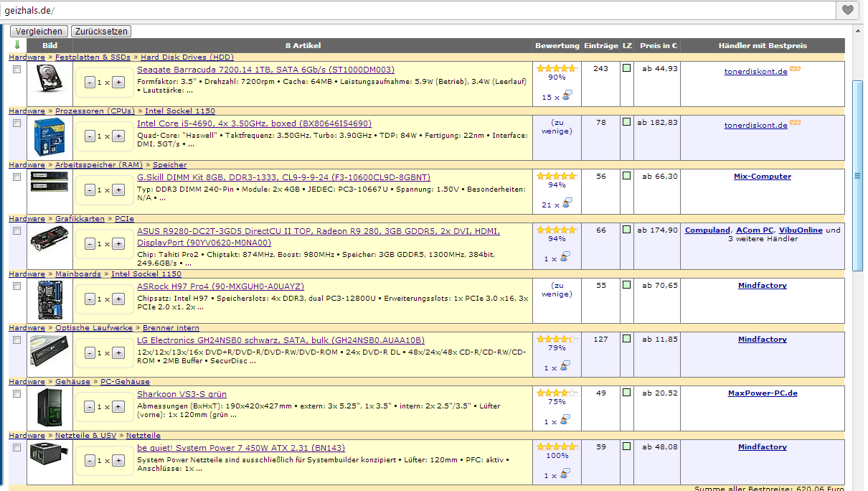The width and height of the screenshot is (868, 491).
Task: Open Prozessoren (CPUs) breadcrumb
Action: coord(95,111)
